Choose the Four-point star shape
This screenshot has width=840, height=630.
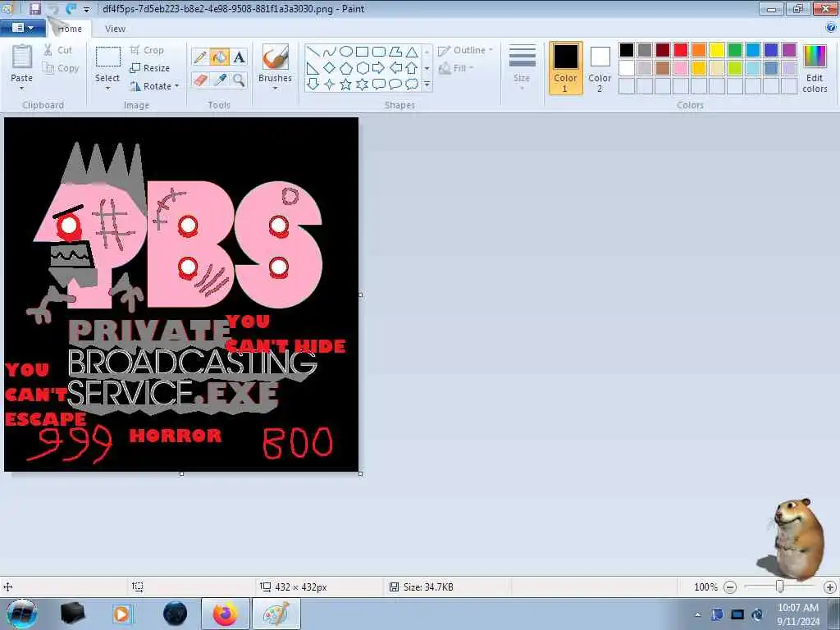[330, 84]
